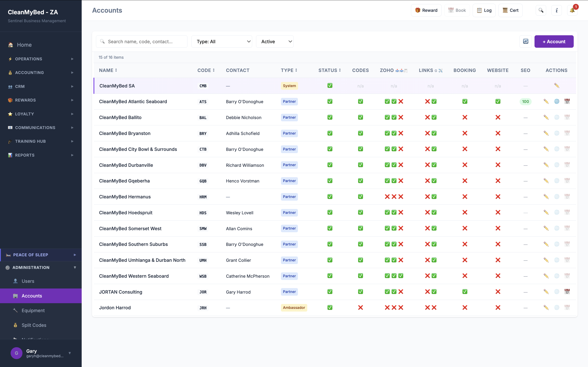This screenshot has height=367, width=588.
Task: Go to Split Codes menu item
Action: click(34, 325)
